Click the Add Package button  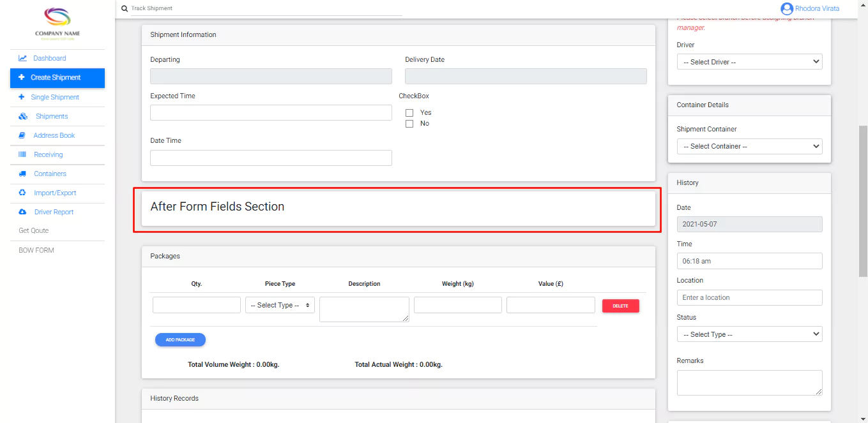[x=180, y=339]
